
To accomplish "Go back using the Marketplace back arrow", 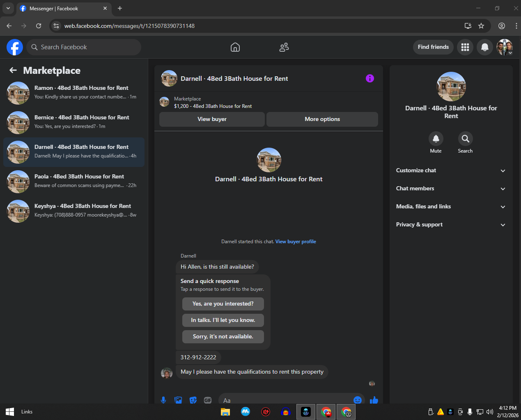I will pos(13,71).
